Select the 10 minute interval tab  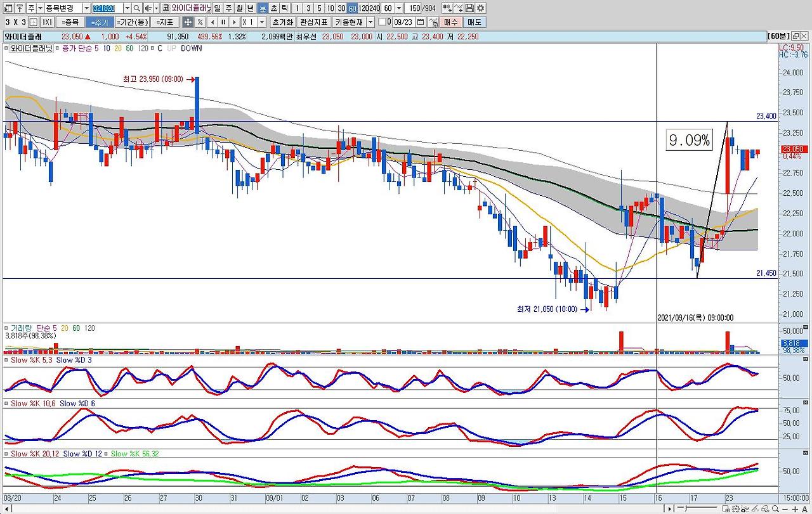pos(331,8)
